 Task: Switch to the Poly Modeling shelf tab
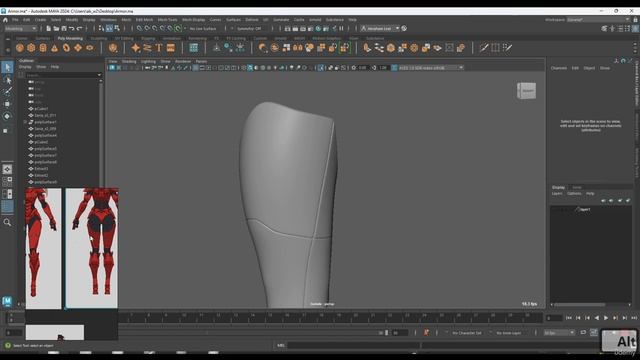70,38
